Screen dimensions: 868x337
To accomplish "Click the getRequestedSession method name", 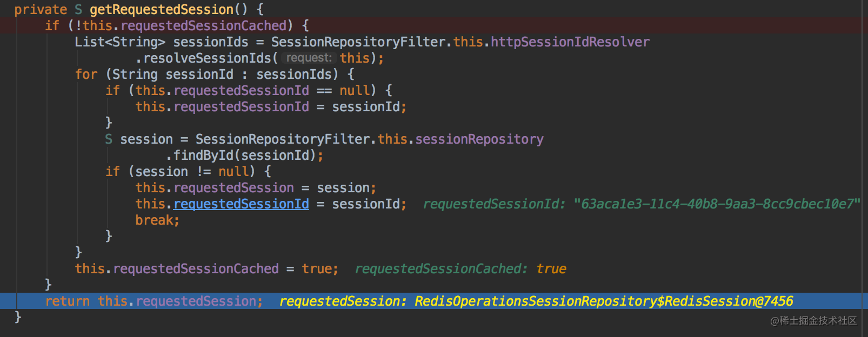I will coord(162,10).
